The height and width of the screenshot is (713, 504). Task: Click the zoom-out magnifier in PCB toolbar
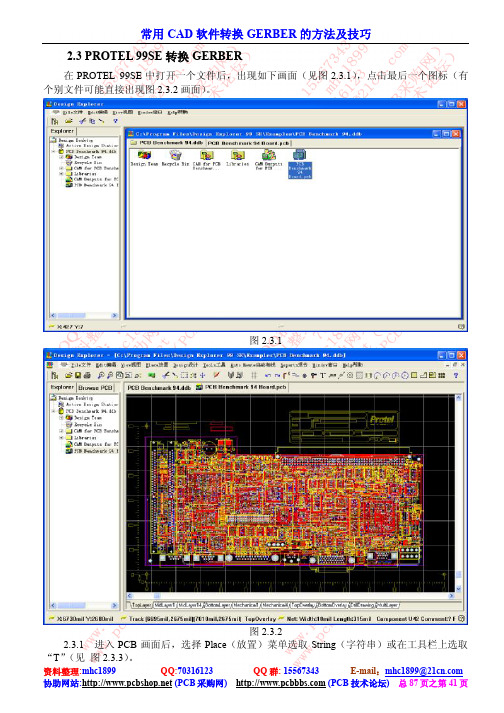[x=110, y=375]
